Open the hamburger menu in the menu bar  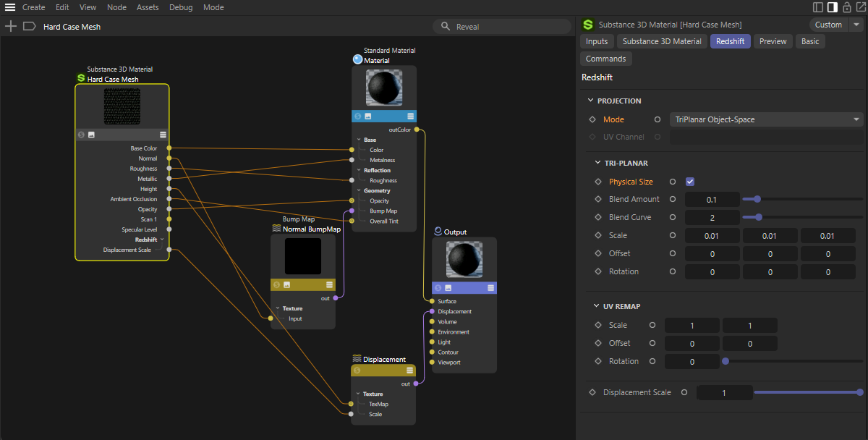(10, 7)
